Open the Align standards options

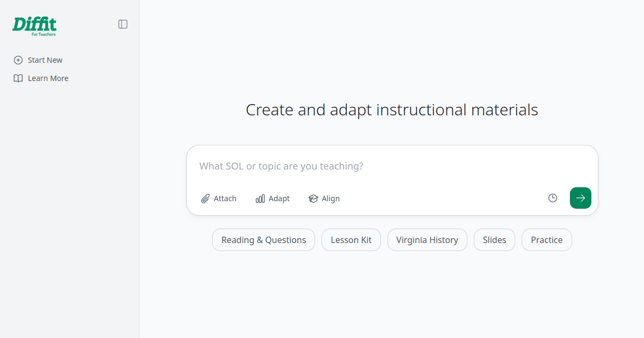pos(324,199)
